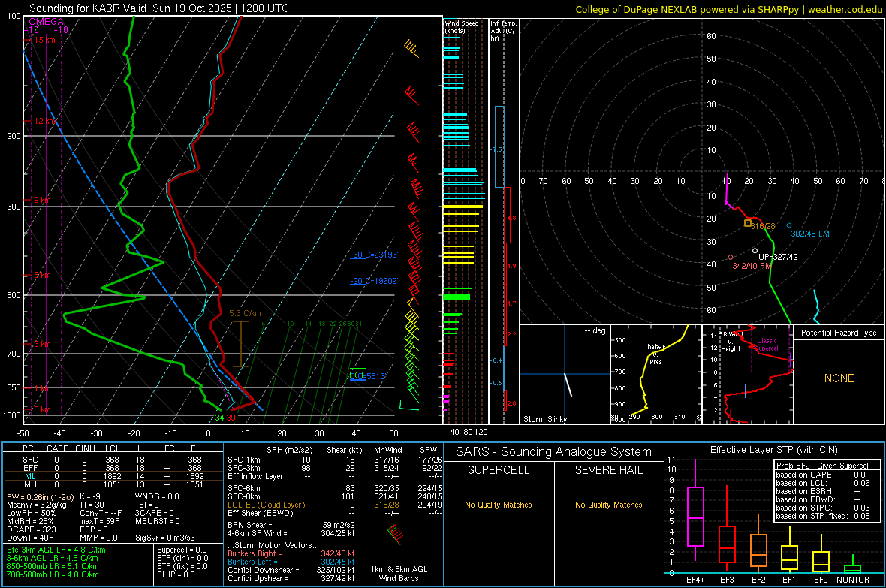Click the white Corfidi upshear circle on hodograph

pos(755,251)
